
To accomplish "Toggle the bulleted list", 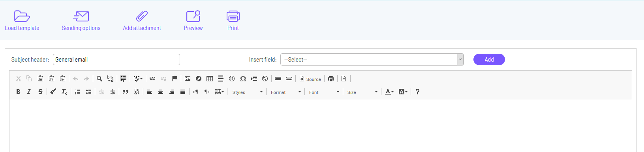I will click(x=88, y=92).
